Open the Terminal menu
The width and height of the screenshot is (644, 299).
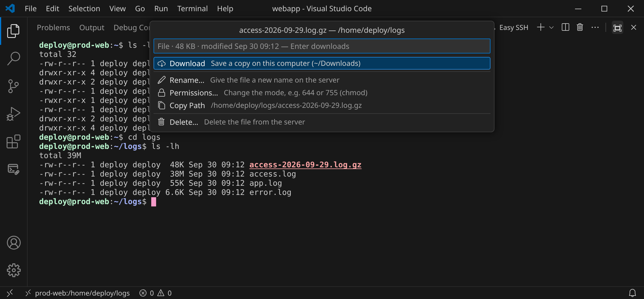point(192,9)
